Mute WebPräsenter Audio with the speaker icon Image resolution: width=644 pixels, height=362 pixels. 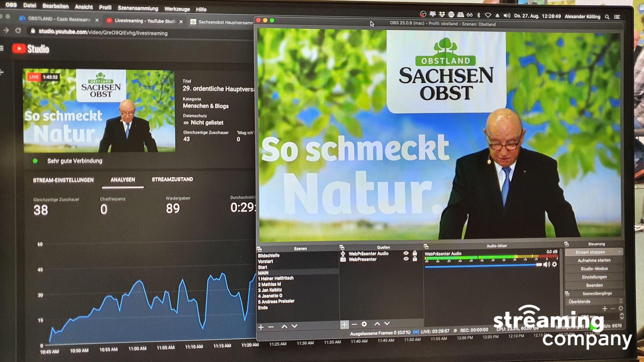[547, 264]
